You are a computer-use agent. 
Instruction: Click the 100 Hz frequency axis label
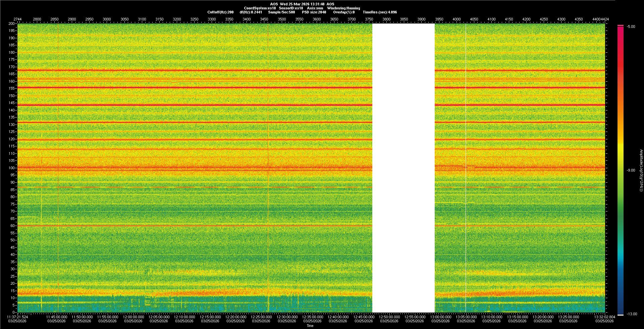point(12,168)
